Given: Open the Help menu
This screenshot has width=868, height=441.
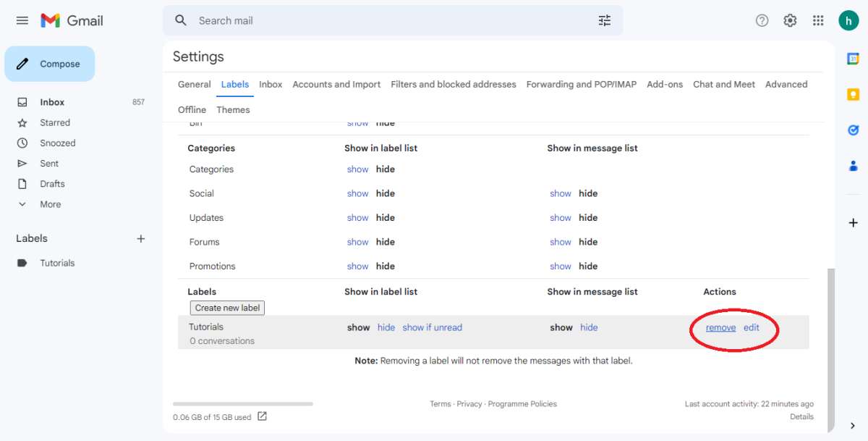Looking at the screenshot, I should click(762, 20).
